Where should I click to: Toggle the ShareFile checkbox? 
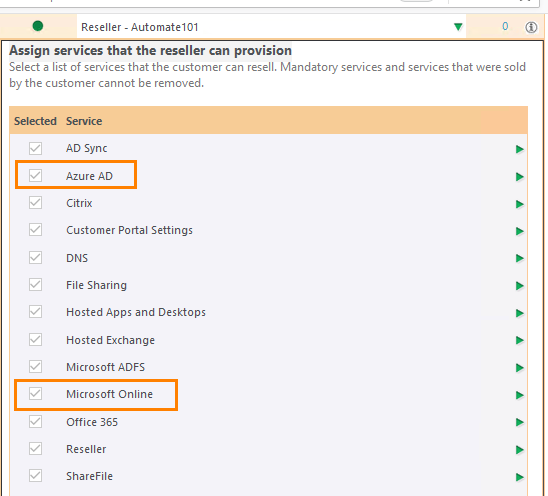[x=35, y=476]
